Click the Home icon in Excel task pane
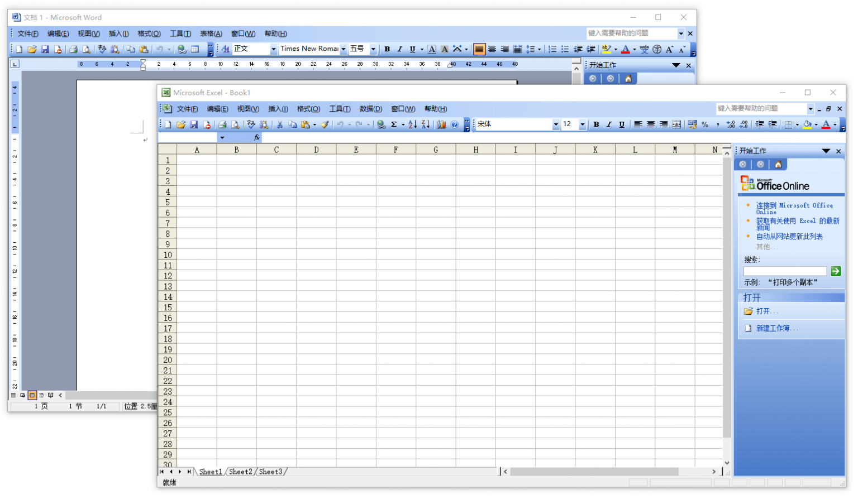The width and height of the screenshot is (858, 504). pyautogui.click(x=778, y=164)
